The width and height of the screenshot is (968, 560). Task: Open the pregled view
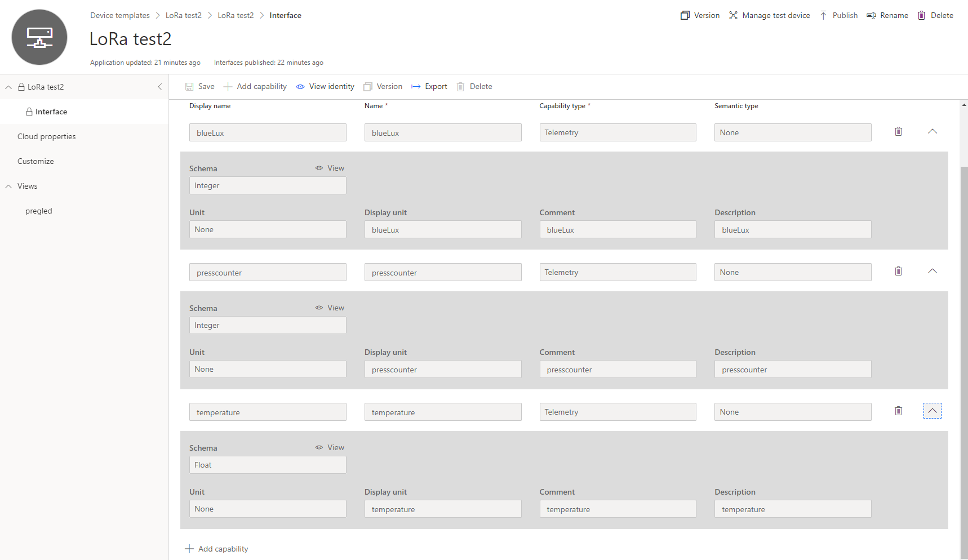point(38,211)
